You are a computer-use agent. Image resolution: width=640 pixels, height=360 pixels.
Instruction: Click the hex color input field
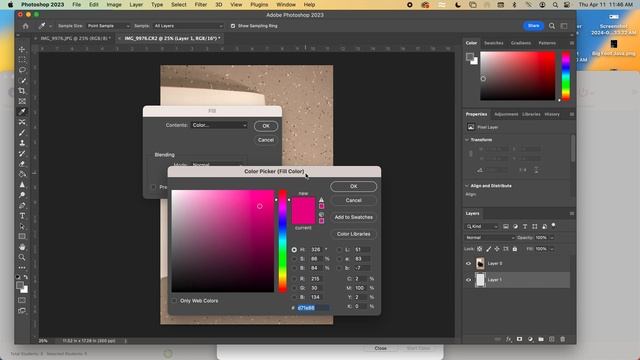coord(313,308)
